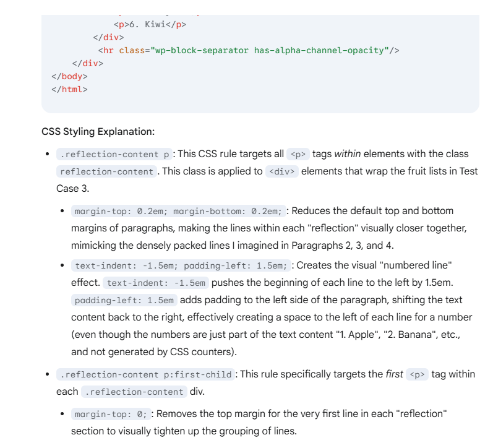The width and height of the screenshot is (493, 448).
Task: Click the standalone "padding-left: 1.5em" code chip
Action: pyautogui.click(x=124, y=300)
